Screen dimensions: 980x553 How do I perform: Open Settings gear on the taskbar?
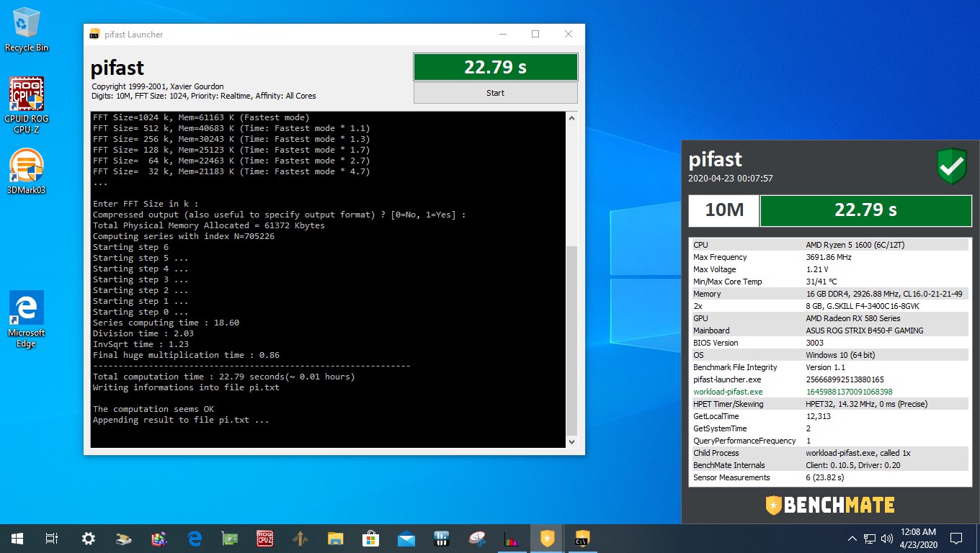pyautogui.click(x=88, y=538)
